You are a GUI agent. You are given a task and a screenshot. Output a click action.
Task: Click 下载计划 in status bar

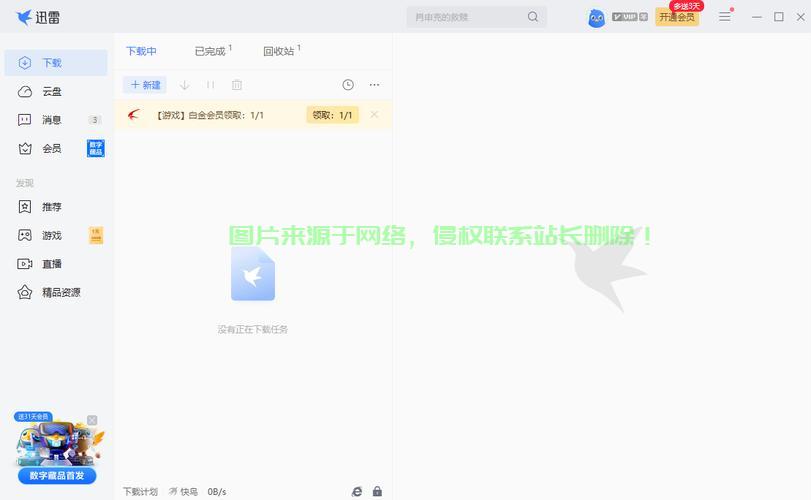click(140, 492)
